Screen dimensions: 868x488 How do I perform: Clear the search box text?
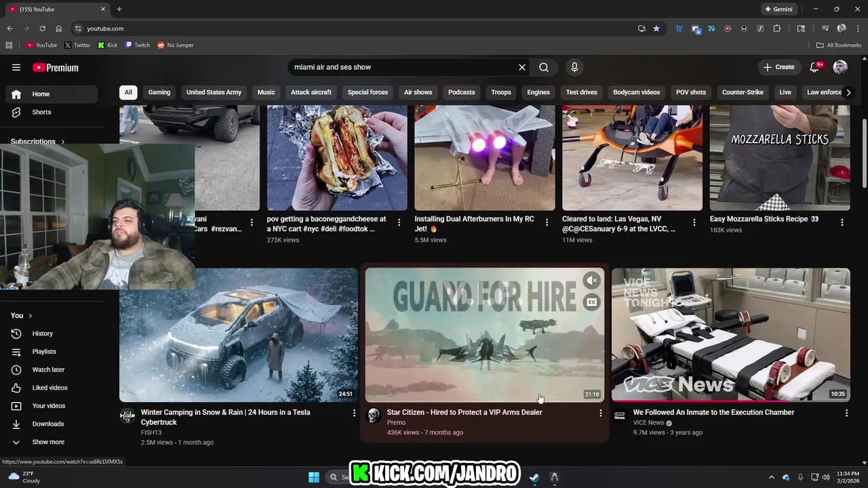[522, 67]
